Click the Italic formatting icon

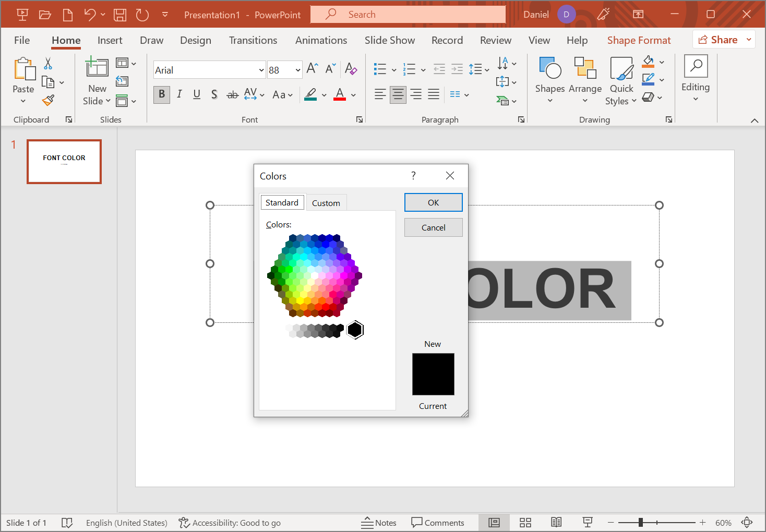179,94
